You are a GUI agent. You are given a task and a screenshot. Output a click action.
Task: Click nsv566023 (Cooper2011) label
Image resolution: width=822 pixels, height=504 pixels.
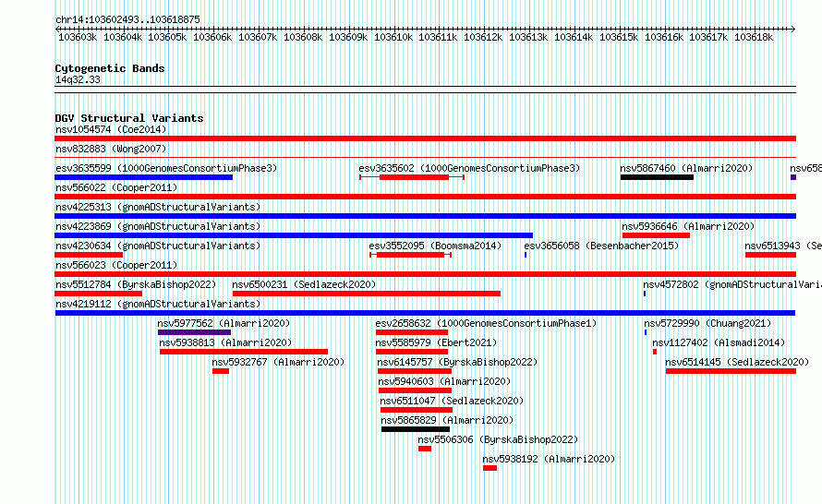[116, 265]
